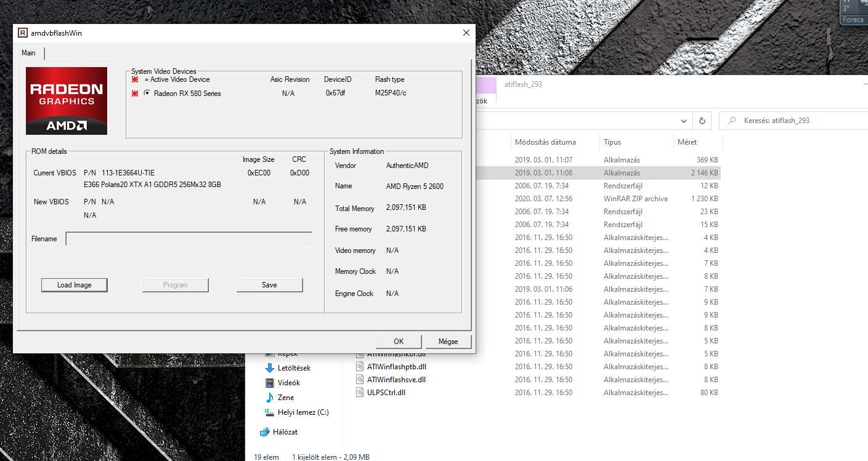
Task: Click the Hálózat network icon in Explorer
Action: tap(266, 432)
